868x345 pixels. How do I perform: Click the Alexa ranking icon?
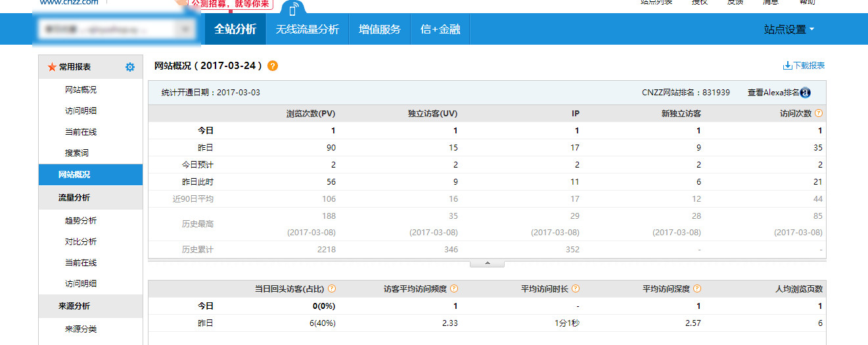point(806,93)
